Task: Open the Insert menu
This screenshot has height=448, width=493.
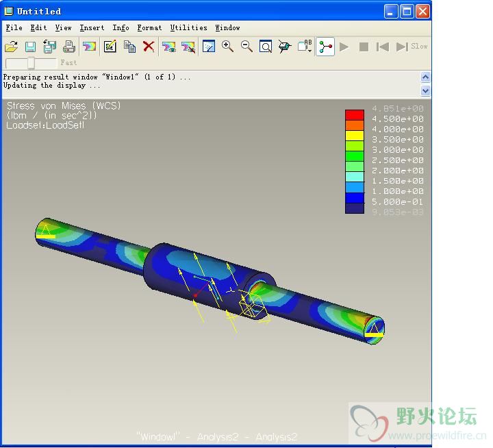Action: (92, 27)
